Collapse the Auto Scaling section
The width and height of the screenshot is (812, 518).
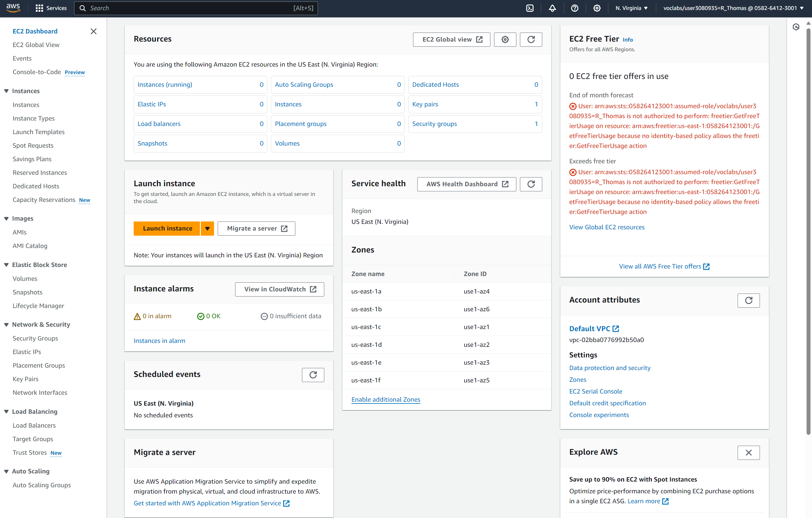[6, 471]
